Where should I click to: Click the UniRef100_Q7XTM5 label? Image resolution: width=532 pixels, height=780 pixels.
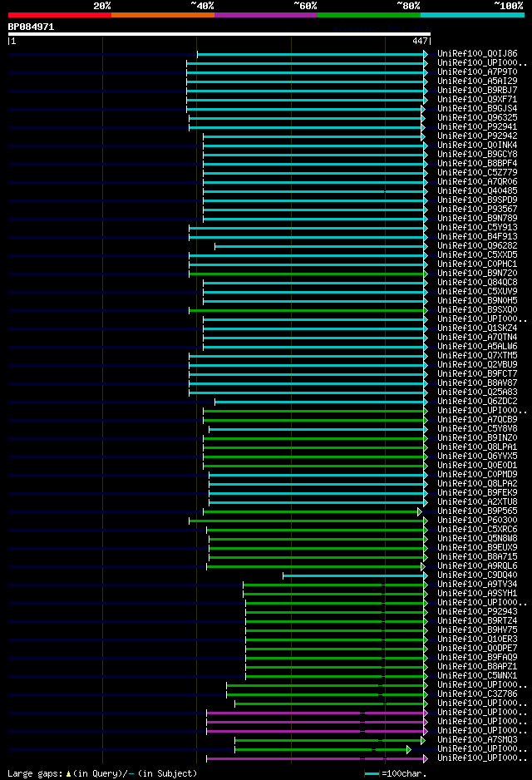[477, 355]
